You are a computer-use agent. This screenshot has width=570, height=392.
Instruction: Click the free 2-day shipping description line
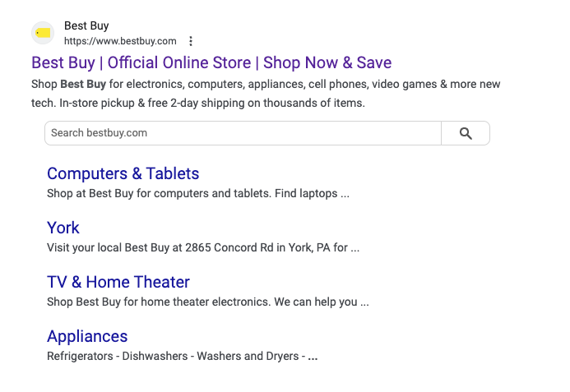[198, 104]
